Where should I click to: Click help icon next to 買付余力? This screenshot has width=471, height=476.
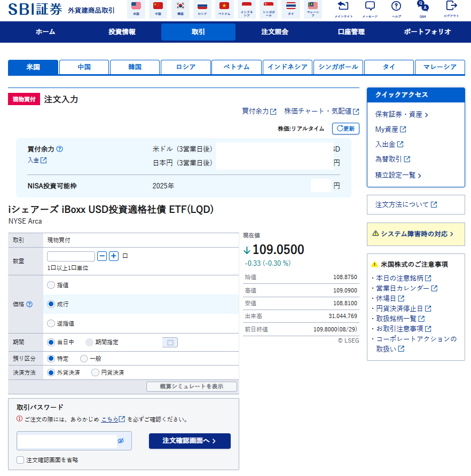(x=60, y=149)
